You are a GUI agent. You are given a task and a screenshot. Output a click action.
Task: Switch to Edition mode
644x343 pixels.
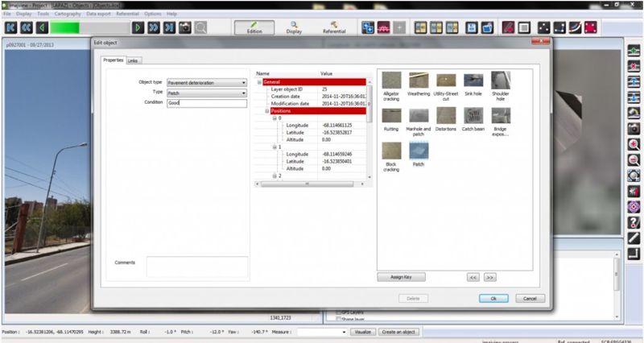point(254,28)
